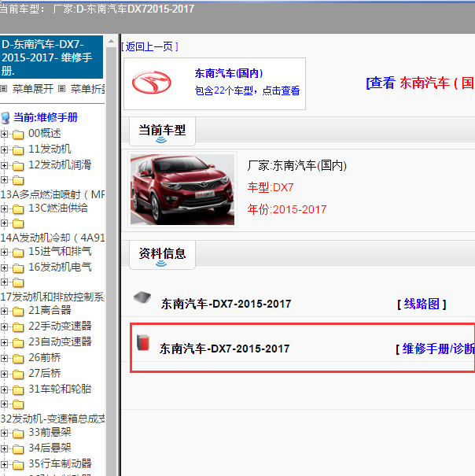Click folder icon for 21离合器
Viewport: 475px width, 476px height.
point(18,311)
